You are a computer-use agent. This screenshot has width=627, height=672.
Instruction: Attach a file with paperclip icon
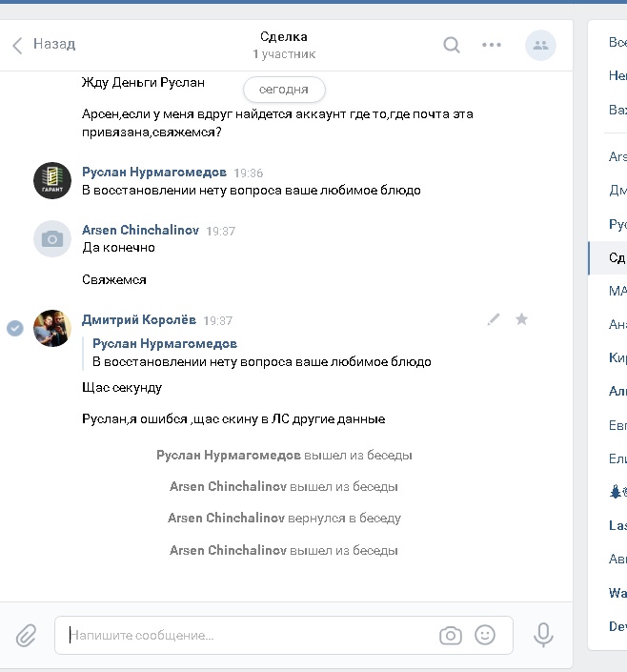coord(26,635)
